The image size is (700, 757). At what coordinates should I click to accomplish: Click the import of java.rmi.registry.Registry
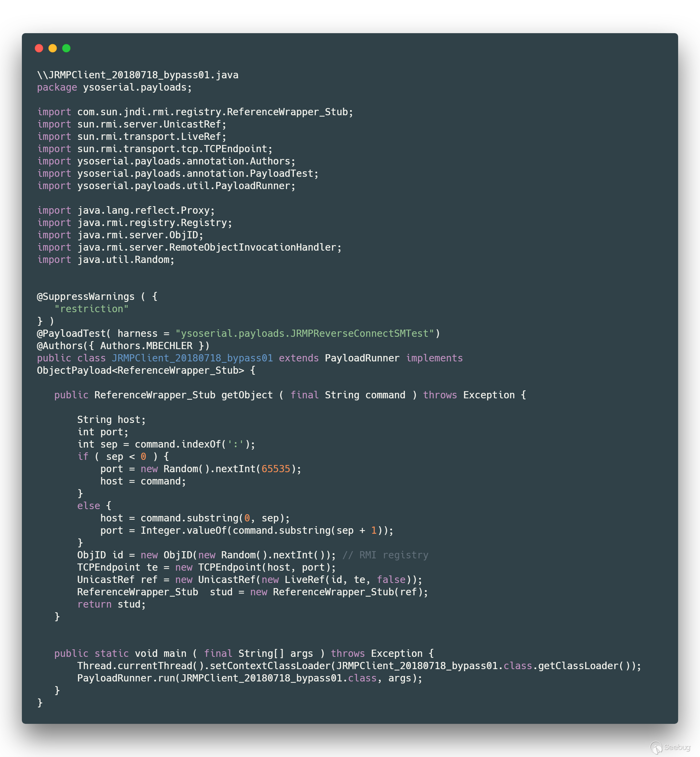tap(135, 223)
